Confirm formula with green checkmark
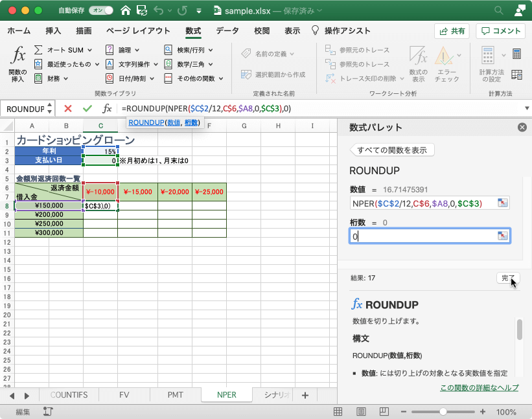 [87, 109]
